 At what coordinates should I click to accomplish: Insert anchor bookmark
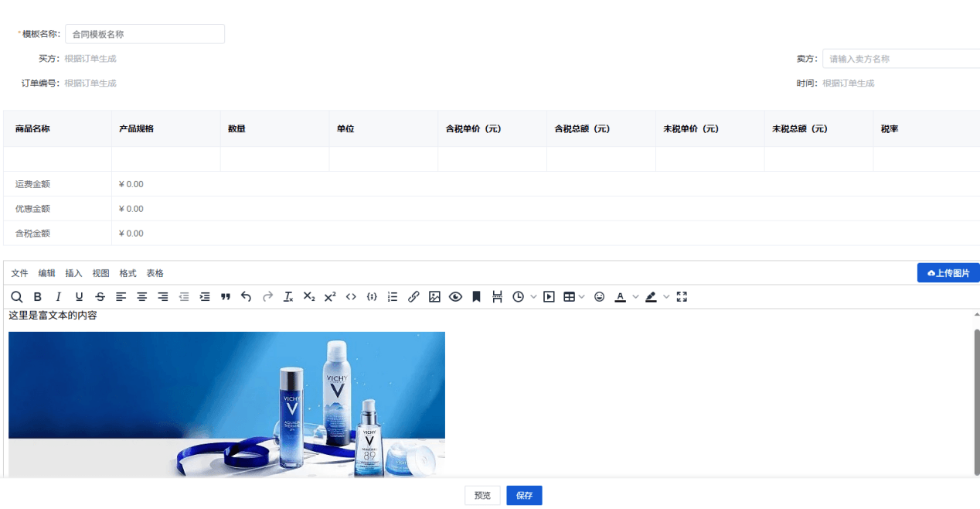coord(476,296)
